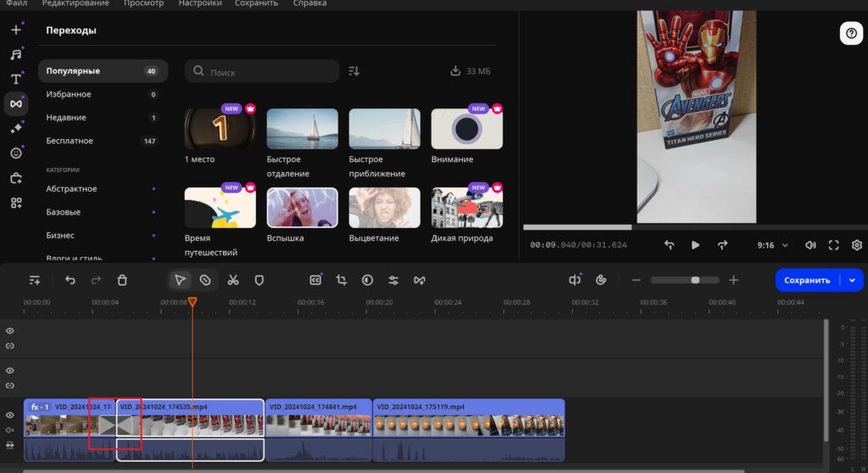Choose the Вспышка transition thumbnail
868x473 pixels.
point(303,208)
